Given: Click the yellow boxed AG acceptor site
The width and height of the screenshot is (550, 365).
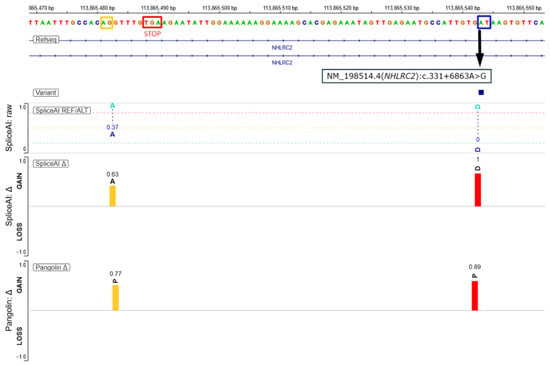Looking at the screenshot, I should click(x=107, y=22).
